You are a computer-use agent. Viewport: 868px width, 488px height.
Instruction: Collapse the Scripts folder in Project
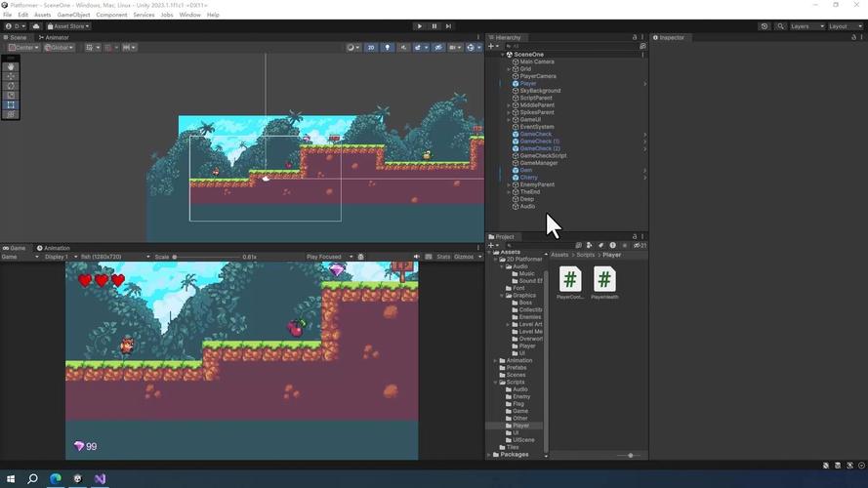[495, 383]
